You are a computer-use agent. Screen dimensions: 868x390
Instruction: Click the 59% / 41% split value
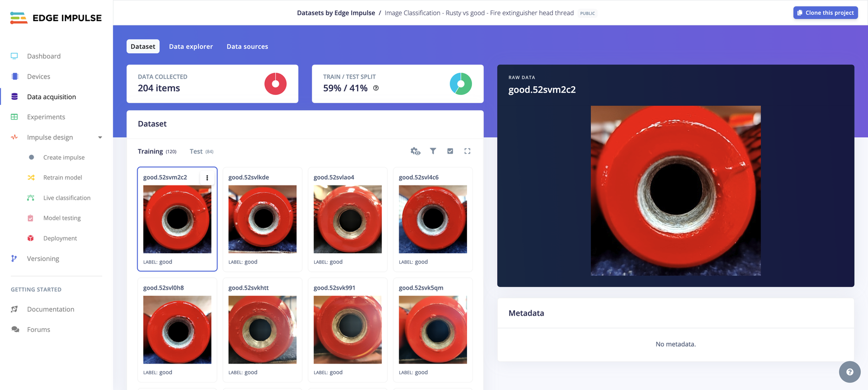pyautogui.click(x=345, y=88)
